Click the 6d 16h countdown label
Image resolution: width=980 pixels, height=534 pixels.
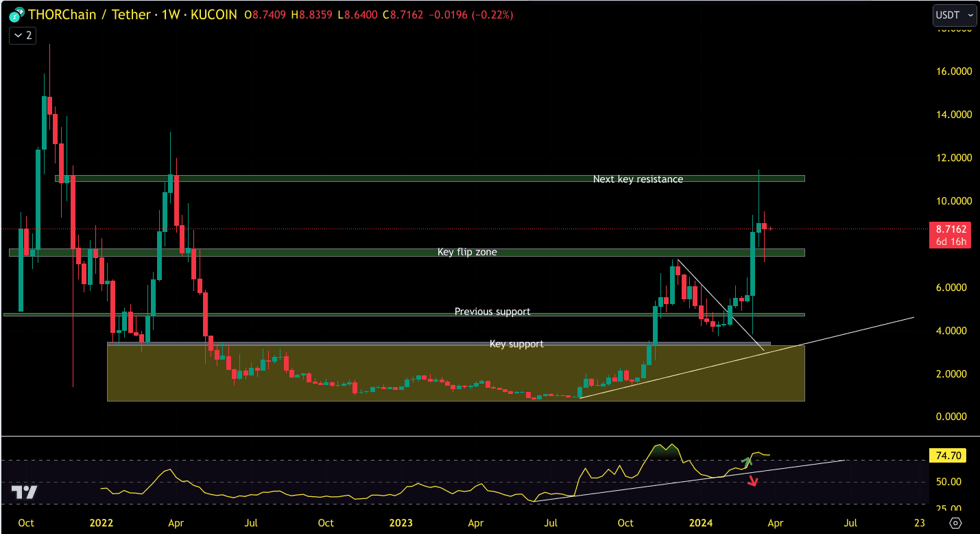tap(950, 242)
